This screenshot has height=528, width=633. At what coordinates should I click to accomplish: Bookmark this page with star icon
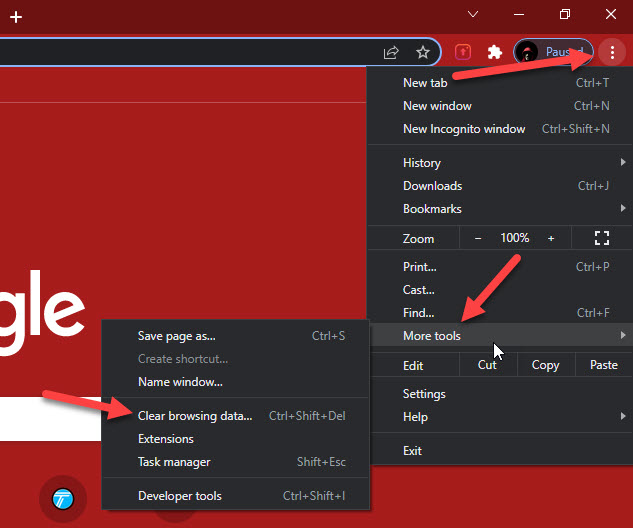pos(423,52)
